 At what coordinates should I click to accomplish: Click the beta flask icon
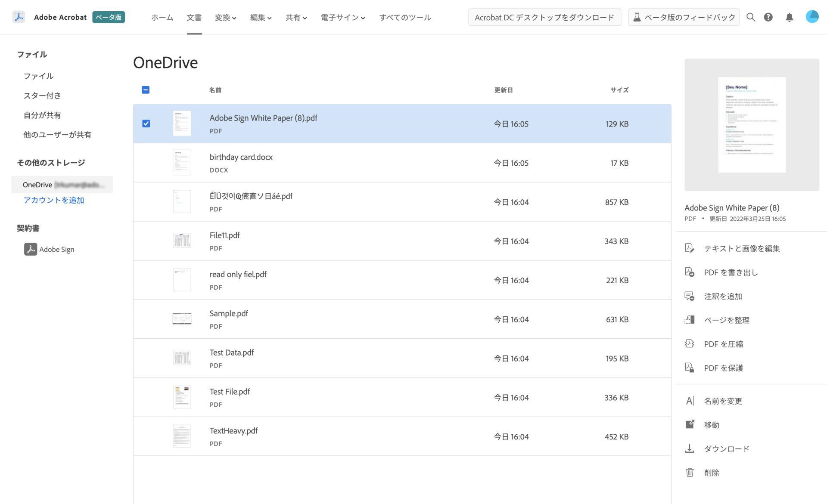pos(637,17)
